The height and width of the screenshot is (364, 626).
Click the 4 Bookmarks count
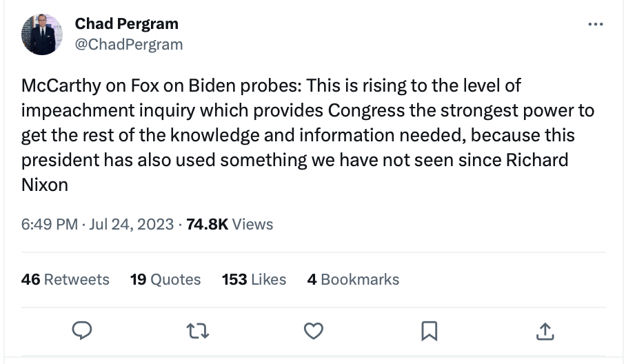click(x=353, y=279)
